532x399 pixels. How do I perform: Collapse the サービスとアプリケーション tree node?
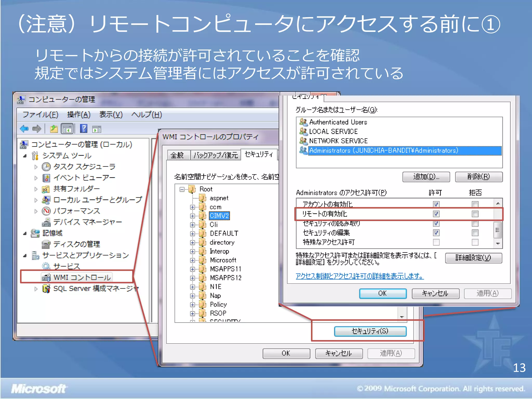click(x=25, y=256)
